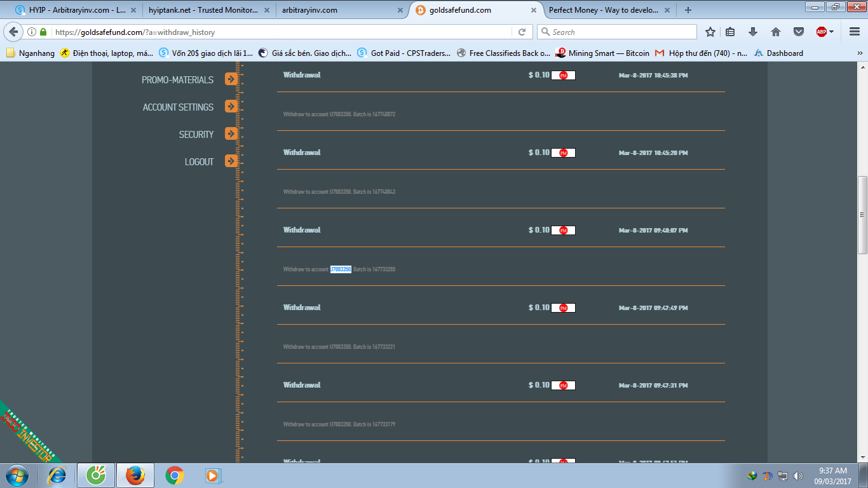Click the page's vertical scrollbar thumb
Viewport: 868px width, 488px height.
pyautogui.click(x=862, y=215)
